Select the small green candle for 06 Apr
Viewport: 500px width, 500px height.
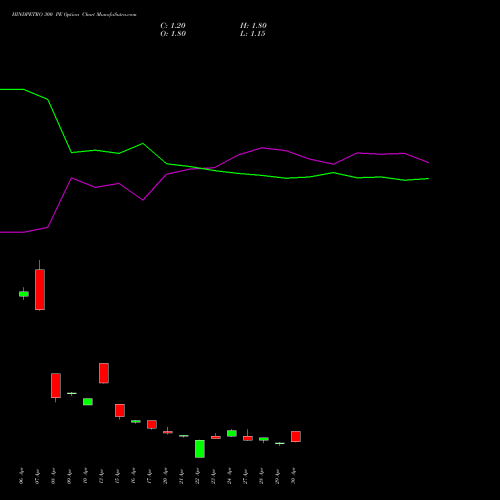click(24, 294)
